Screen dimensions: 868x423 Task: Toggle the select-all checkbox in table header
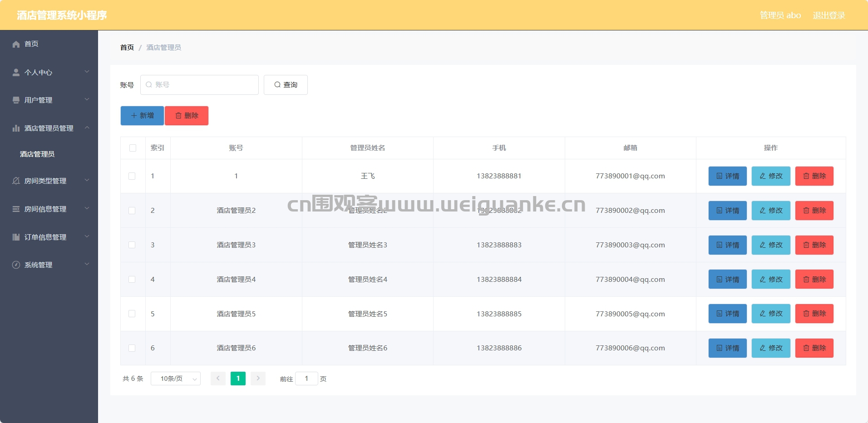point(133,148)
